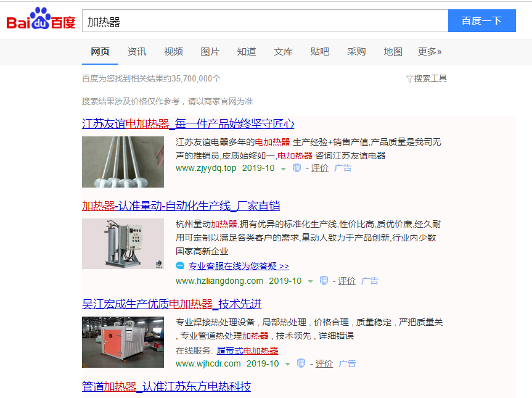Image resolution: width=532 pixels, height=398 pixels.
Task: Click the heating rods thumbnail image
Action: coord(123,162)
